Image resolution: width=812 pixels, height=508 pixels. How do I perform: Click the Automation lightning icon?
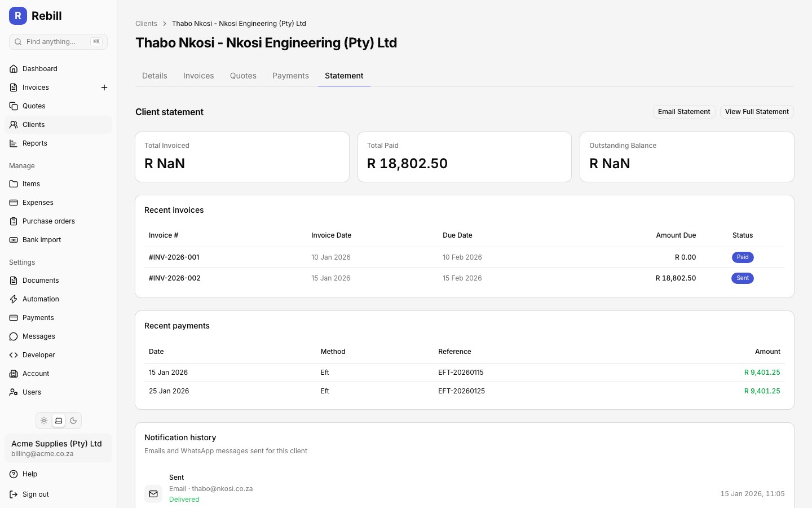pos(14,299)
